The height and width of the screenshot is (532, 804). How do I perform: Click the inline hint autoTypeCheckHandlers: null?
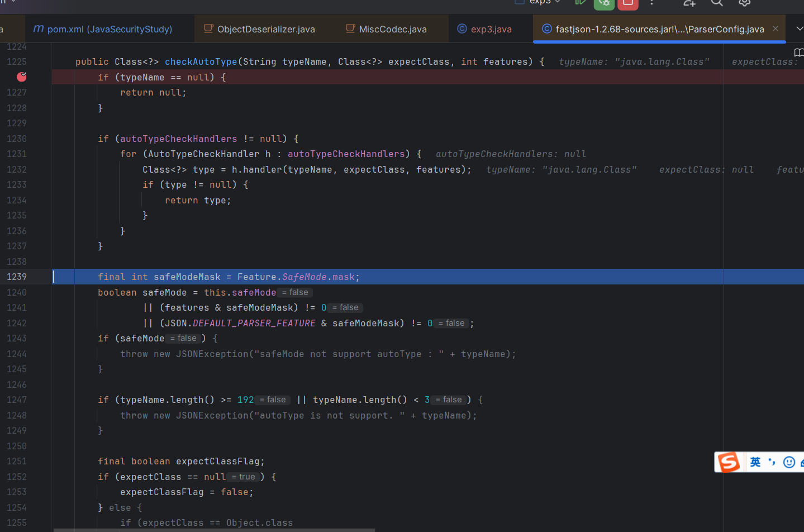[511, 154]
